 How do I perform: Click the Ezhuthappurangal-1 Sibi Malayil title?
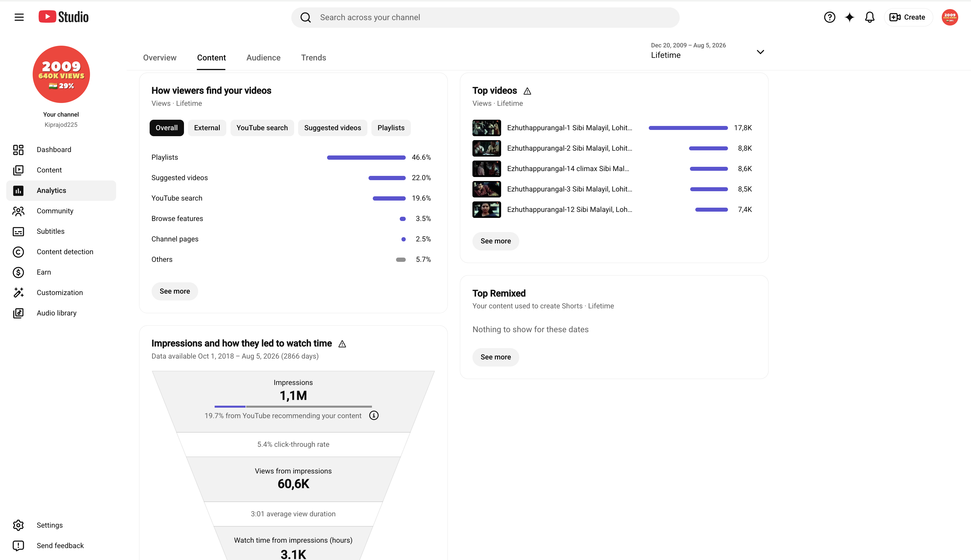[570, 128]
